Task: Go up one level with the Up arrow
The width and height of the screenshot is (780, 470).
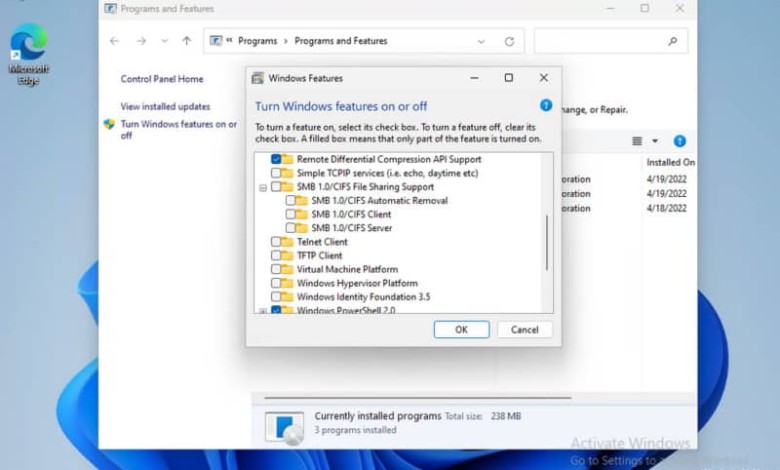Action: (x=187, y=41)
